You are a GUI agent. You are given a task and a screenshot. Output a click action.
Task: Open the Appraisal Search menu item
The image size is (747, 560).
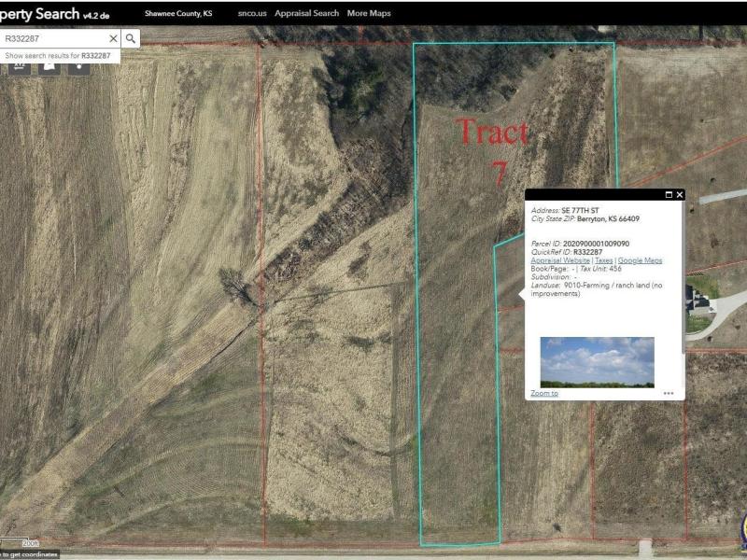[x=306, y=14]
